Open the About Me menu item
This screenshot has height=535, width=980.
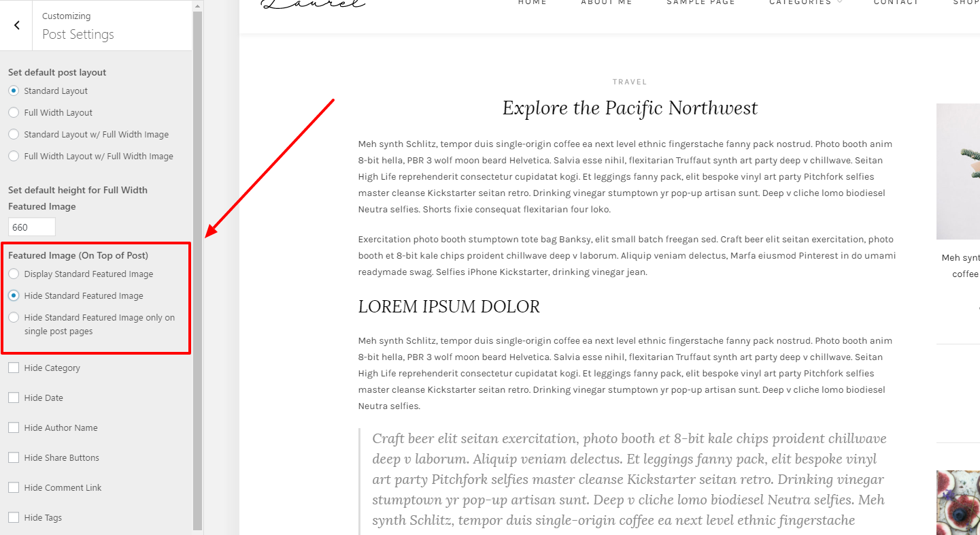(x=607, y=3)
